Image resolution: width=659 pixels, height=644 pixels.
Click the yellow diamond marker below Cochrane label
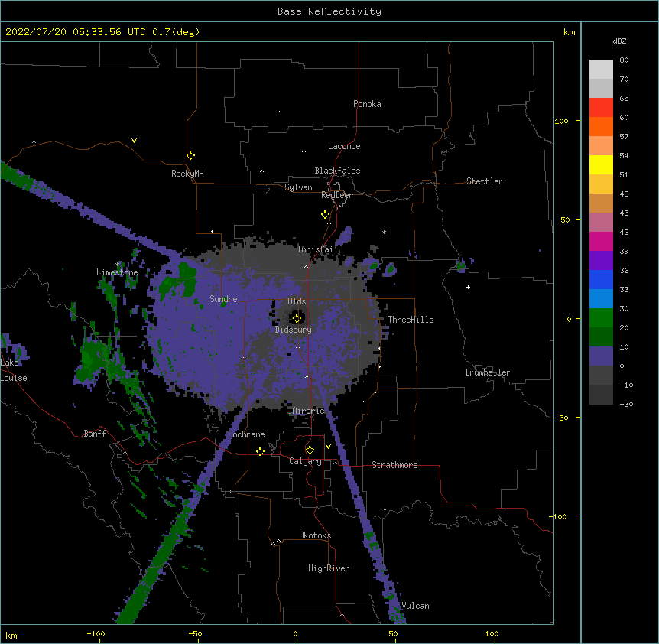pyautogui.click(x=260, y=451)
